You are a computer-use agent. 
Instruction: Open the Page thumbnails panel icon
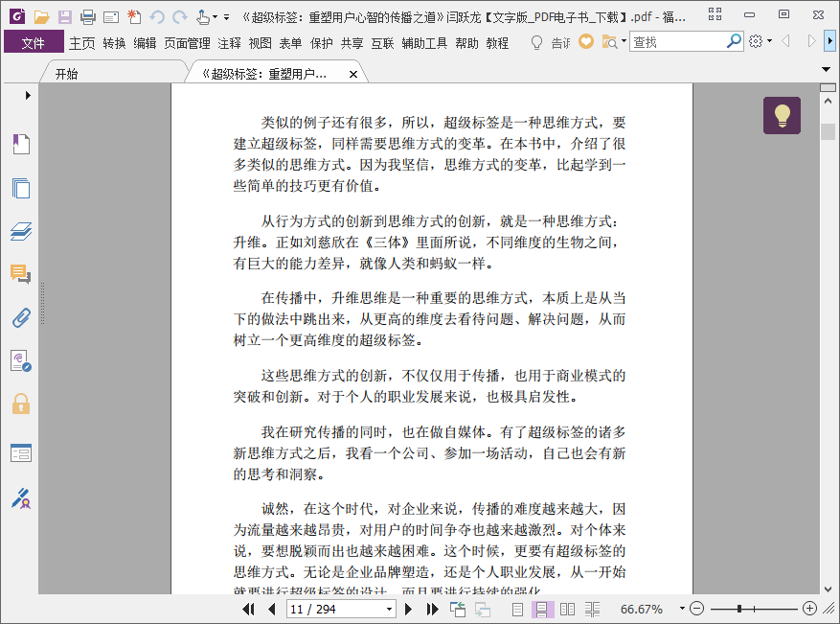21,188
